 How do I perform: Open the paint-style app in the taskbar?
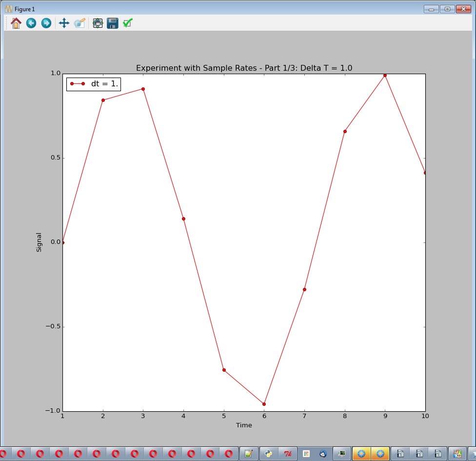pos(457,454)
